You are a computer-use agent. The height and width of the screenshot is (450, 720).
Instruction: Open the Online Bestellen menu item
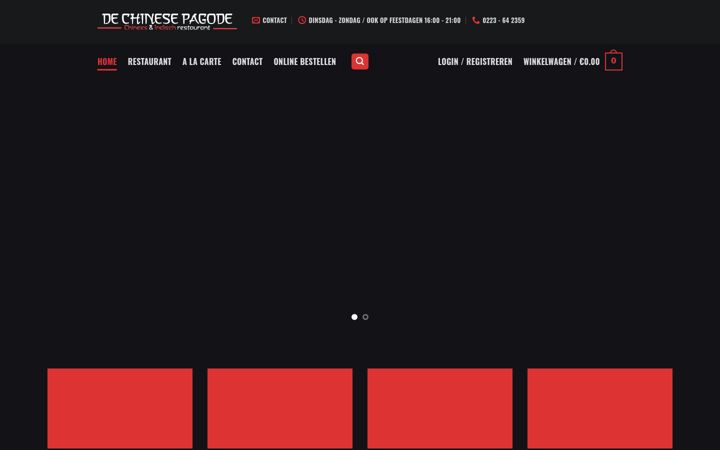tap(304, 62)
